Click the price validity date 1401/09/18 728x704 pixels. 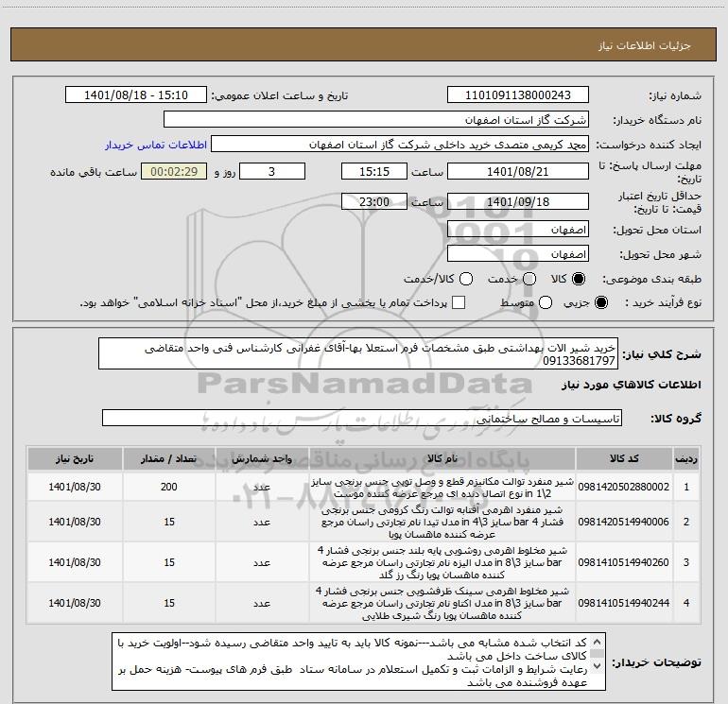pyautogui.click(x=518, y=202)
